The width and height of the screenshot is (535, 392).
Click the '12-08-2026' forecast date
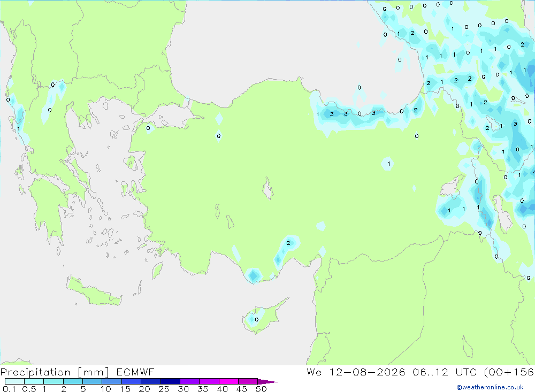pos(367,372)
